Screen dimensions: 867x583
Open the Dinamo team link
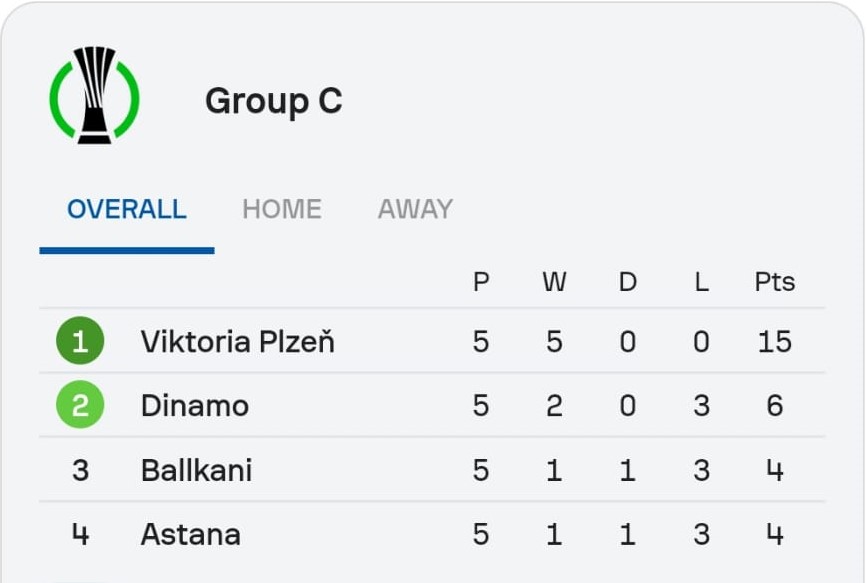195,405
